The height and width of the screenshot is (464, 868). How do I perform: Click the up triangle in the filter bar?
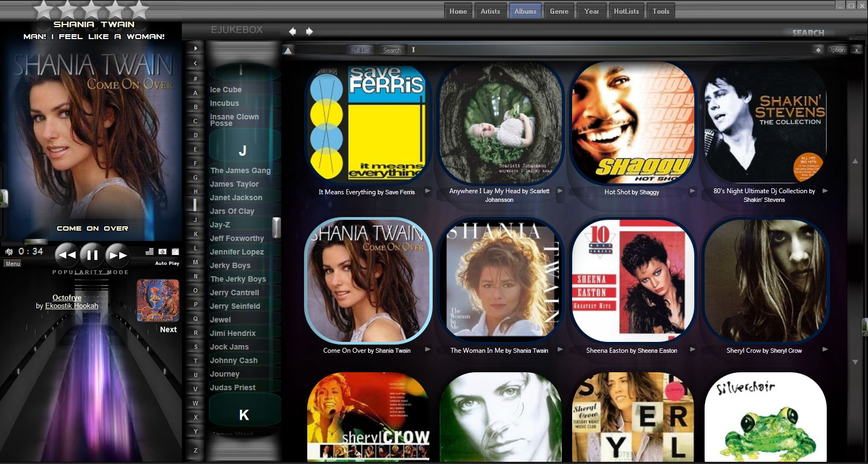tap(288, 50)
